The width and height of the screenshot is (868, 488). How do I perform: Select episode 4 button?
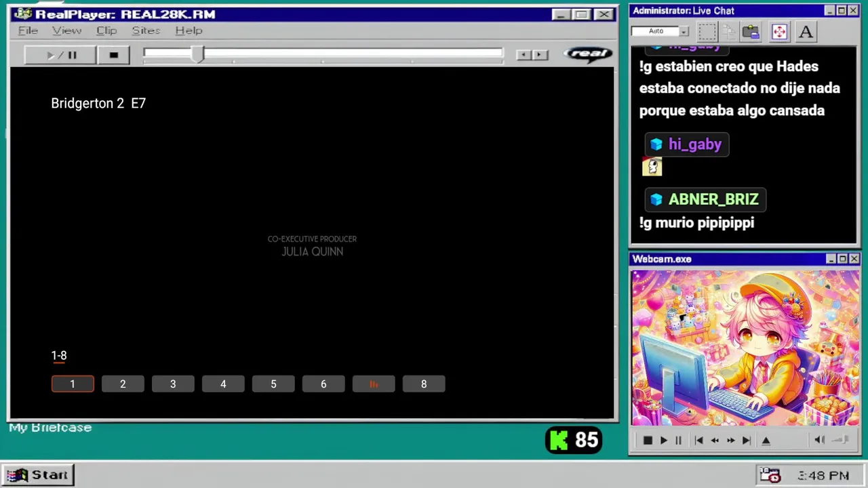click(x=223, y=384)
